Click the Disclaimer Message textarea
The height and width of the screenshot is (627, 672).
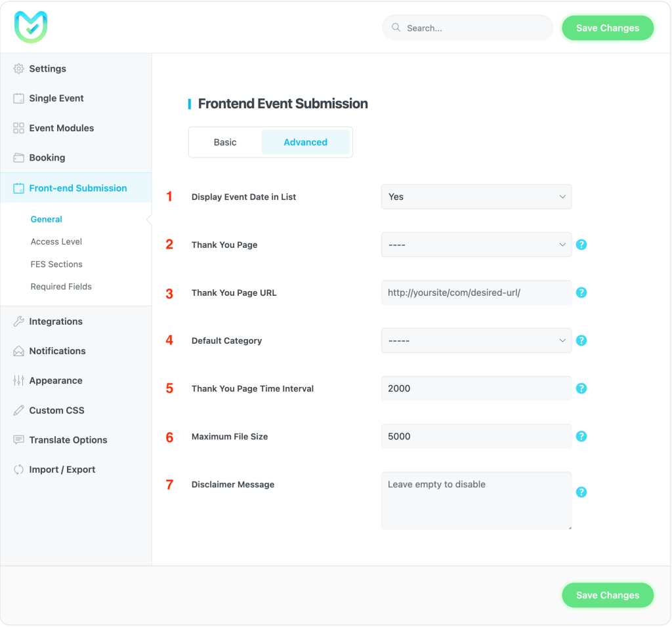[x=476, y=500]
